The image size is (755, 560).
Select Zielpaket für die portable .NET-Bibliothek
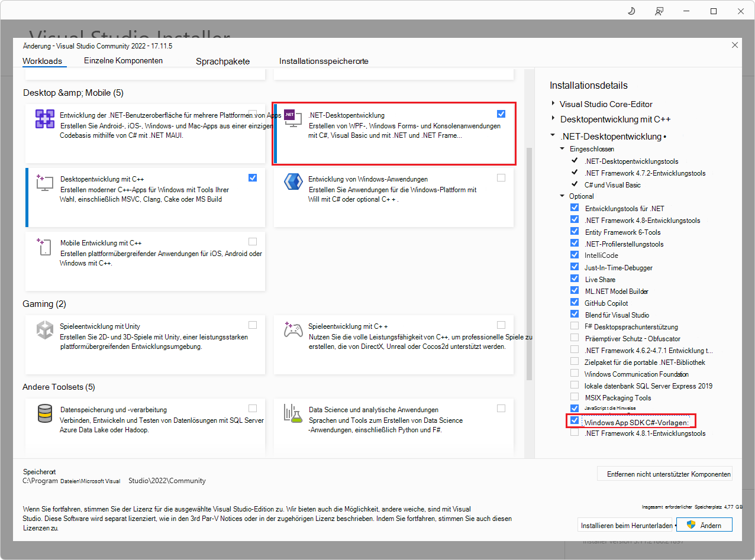coord(645,362)
